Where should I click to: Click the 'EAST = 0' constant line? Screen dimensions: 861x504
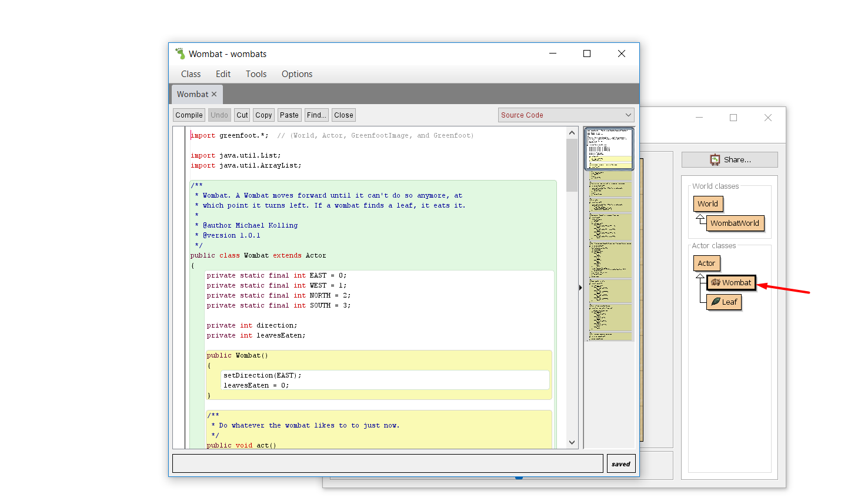(x=276, y=276)
